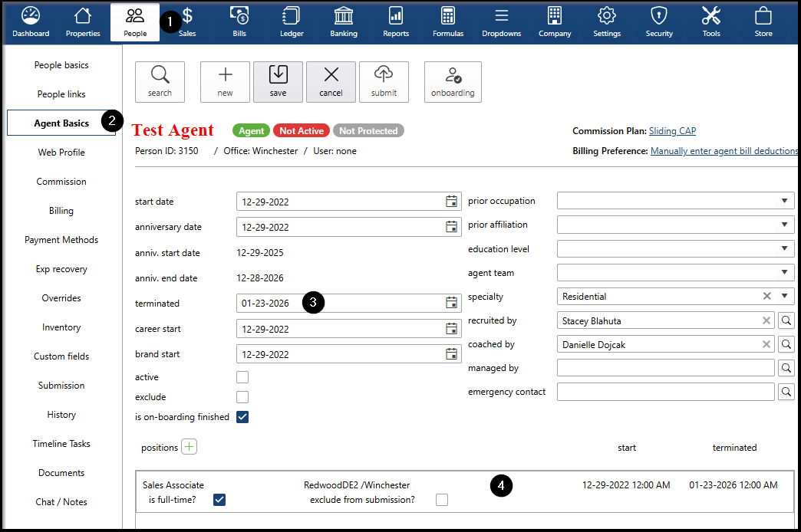The height and width of the screenshot is (532, 801).
Task: Expand the prior occupation dropdown
Action: (783, 201)
